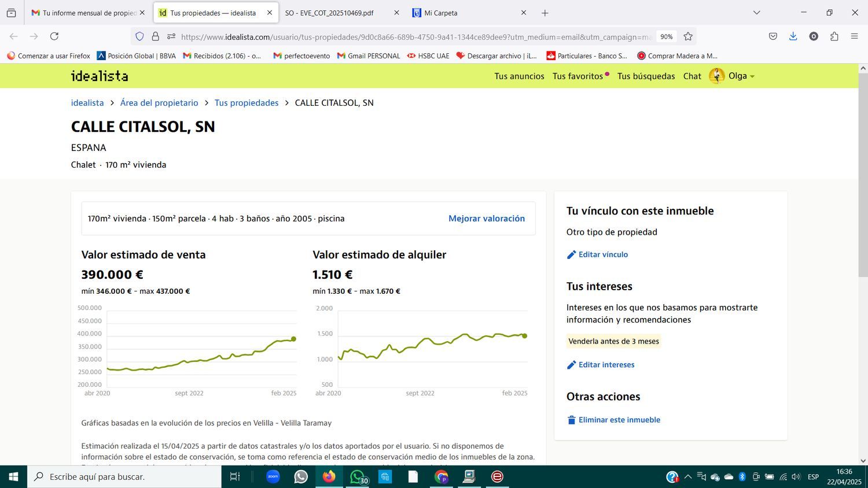Go to Área del propietario breadcrumb
Screen dimensions: 868x488
[159, 103]
